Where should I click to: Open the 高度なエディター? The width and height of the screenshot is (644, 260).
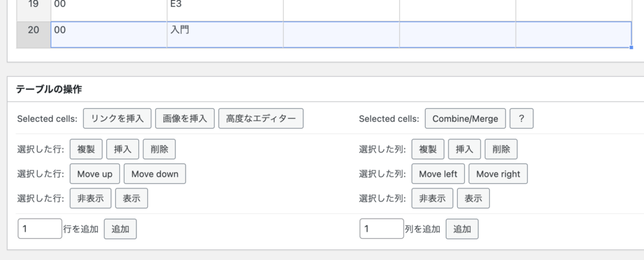261,119
